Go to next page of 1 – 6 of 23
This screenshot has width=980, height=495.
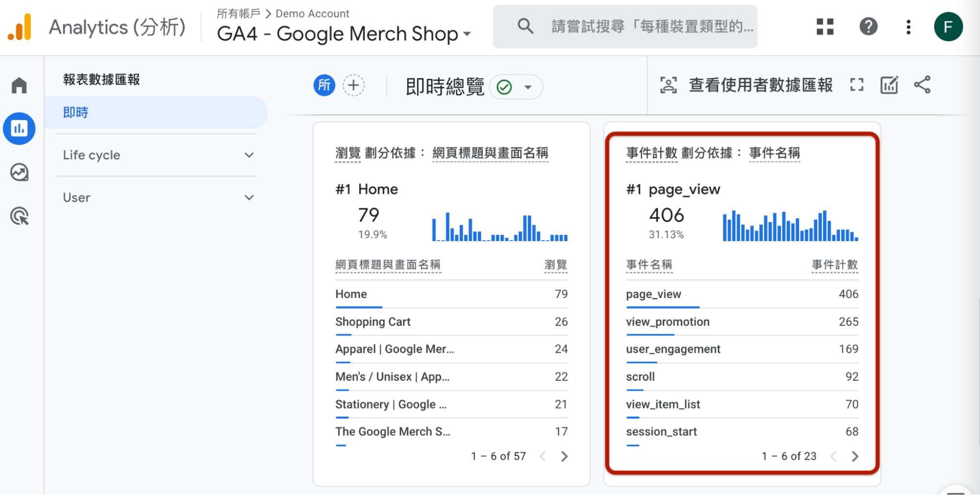coord(855,457)
